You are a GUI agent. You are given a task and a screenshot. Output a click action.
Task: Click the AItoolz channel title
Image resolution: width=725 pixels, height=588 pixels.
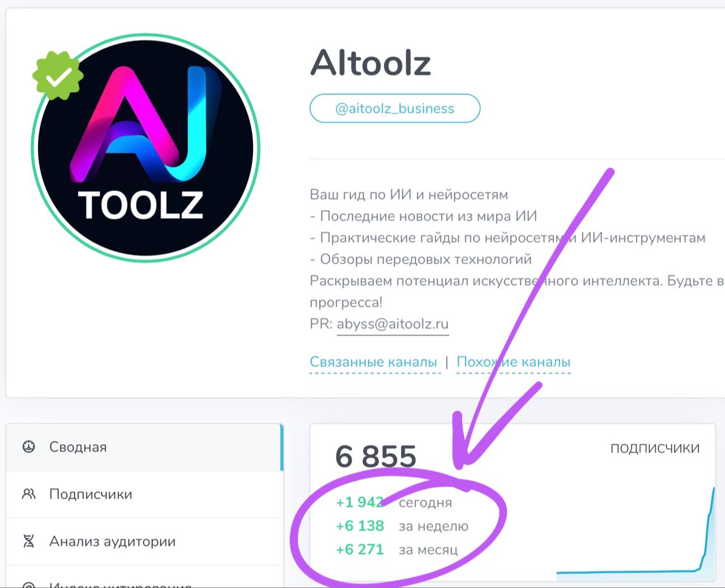(371, 62)
